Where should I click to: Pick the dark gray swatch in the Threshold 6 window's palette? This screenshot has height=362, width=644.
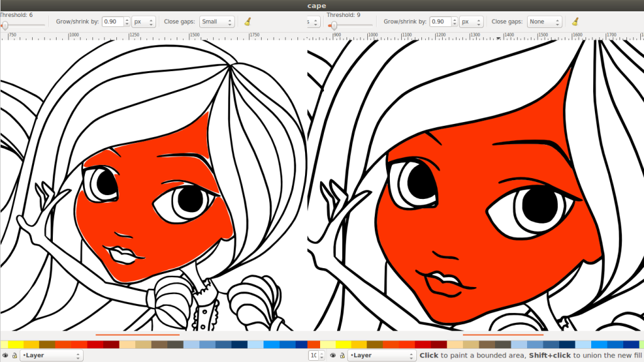[175, 344]
